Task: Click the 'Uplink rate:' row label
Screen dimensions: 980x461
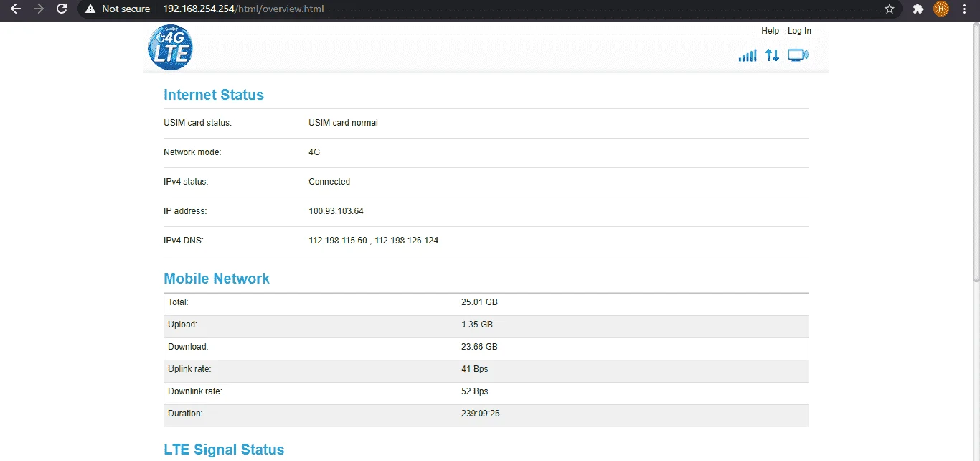Action: pos(189,369)
